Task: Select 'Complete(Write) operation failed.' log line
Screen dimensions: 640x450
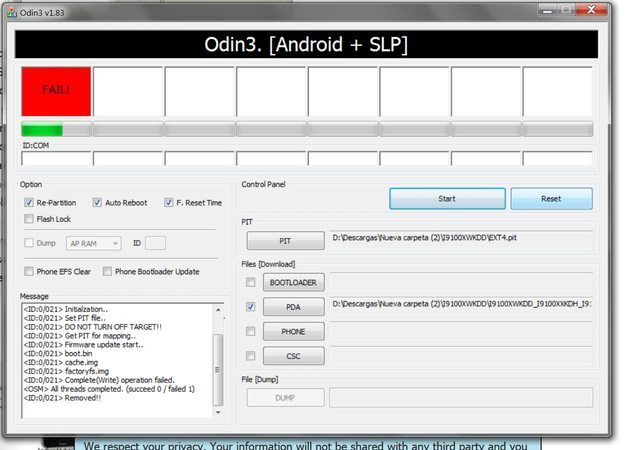Action: [x=99, y=380]
